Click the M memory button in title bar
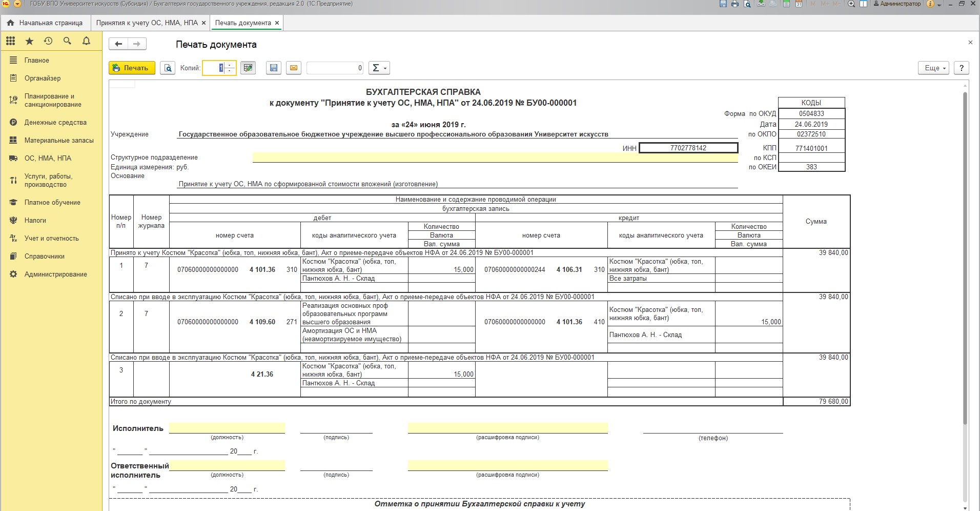This screenshot has height=511, width=980. (813, 4)
